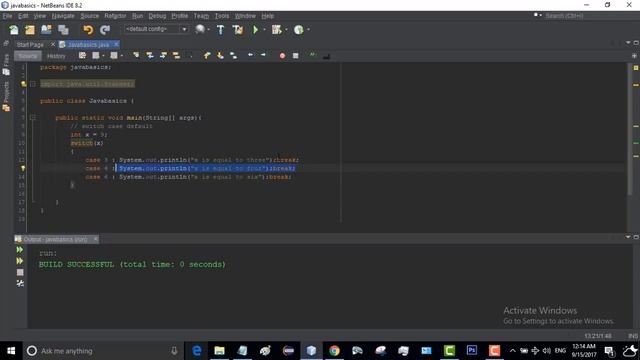Stop the running build in Output panel
The height and width of the screenshot is (360, 640).
(20, 272)
